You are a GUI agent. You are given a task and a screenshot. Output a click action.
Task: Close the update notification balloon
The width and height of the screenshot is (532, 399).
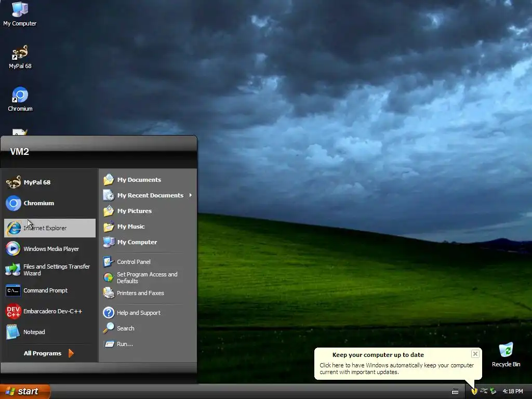click(475, 354)
